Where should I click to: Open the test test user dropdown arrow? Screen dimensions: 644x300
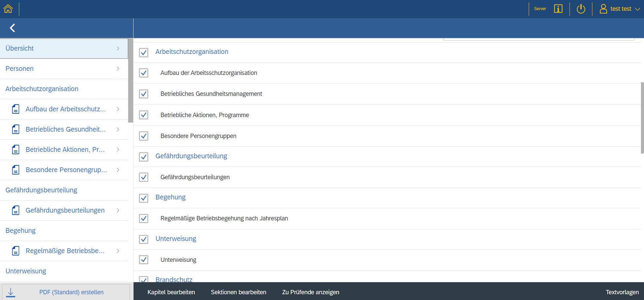[637, 9]
